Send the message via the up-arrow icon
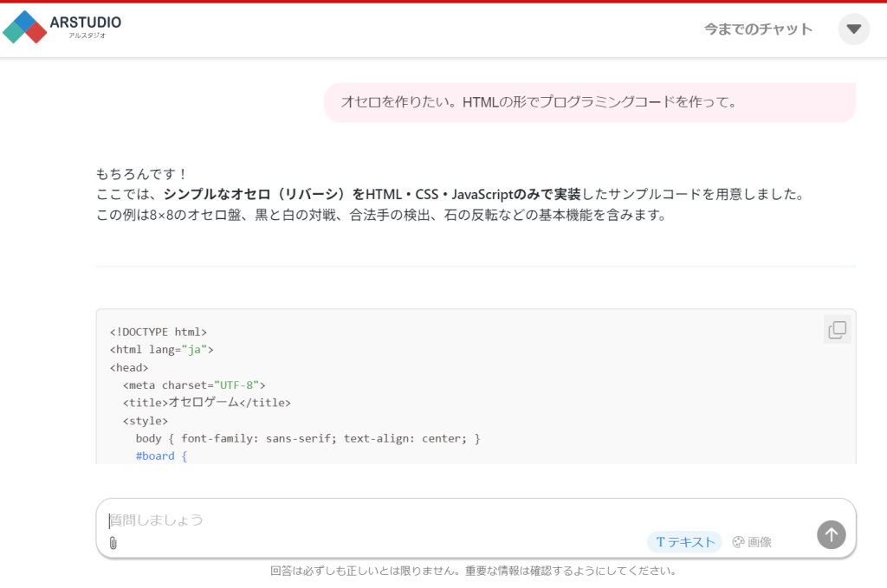This screenshot has width=887, height=588. (x=831, y=535)
